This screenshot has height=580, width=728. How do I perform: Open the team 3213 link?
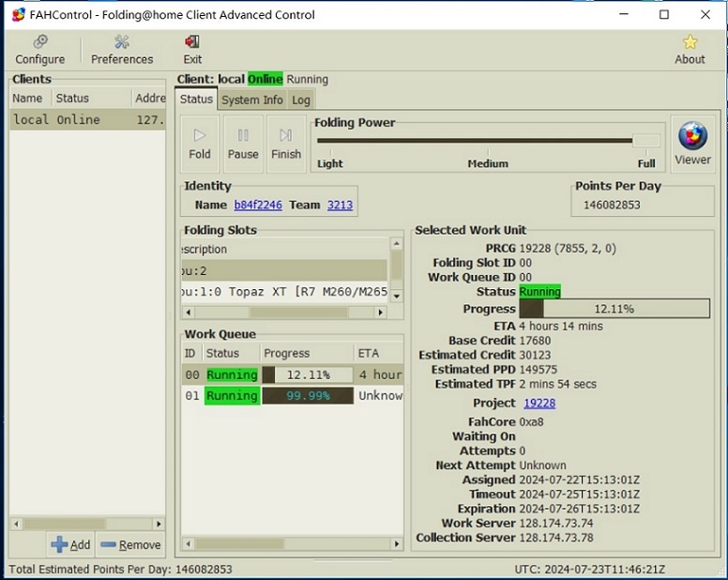coord(340,205)
